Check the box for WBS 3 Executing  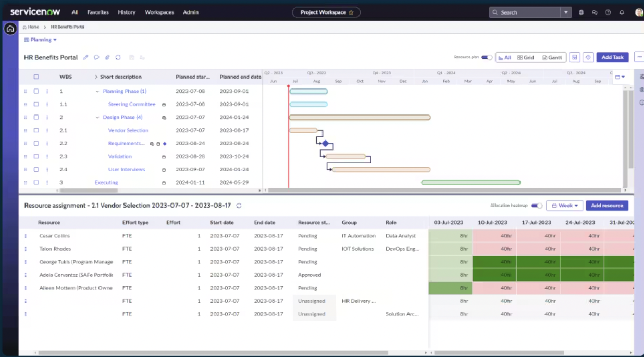pyautogui.click(x=36, y=182)
